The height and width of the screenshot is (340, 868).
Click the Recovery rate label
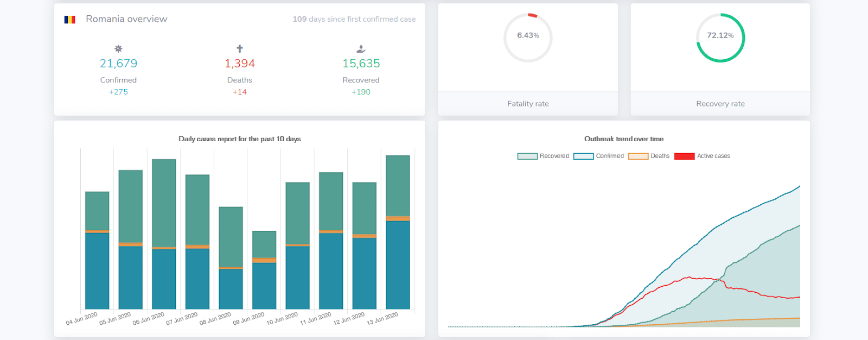[720, 104]
